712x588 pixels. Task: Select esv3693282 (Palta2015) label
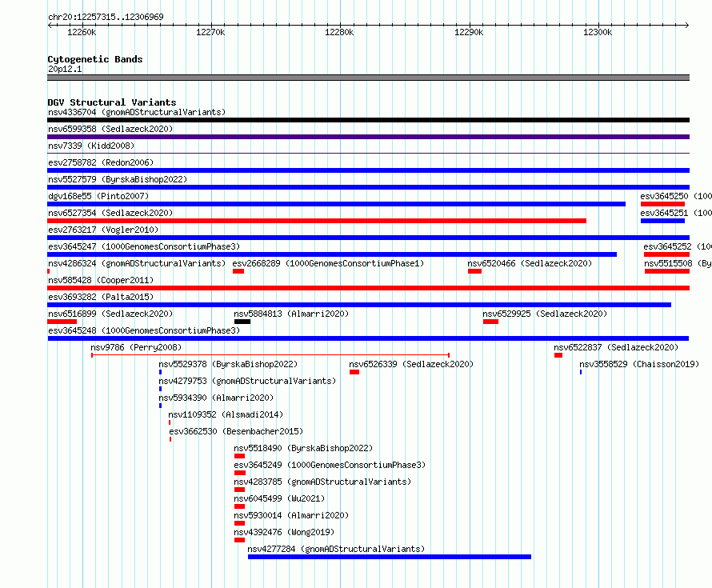click(101, 297)
